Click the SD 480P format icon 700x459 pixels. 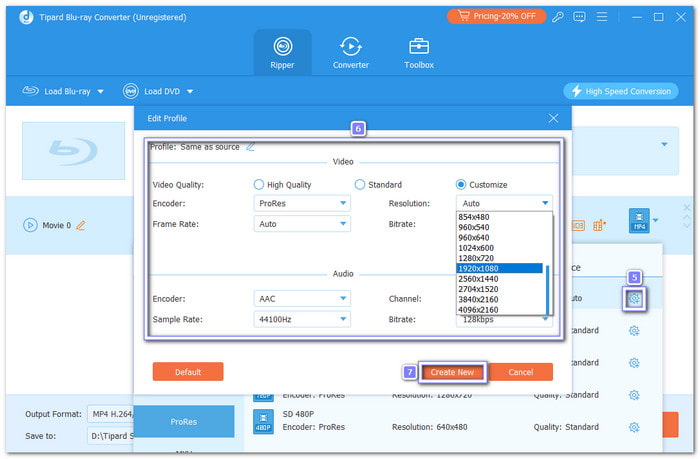263,422
